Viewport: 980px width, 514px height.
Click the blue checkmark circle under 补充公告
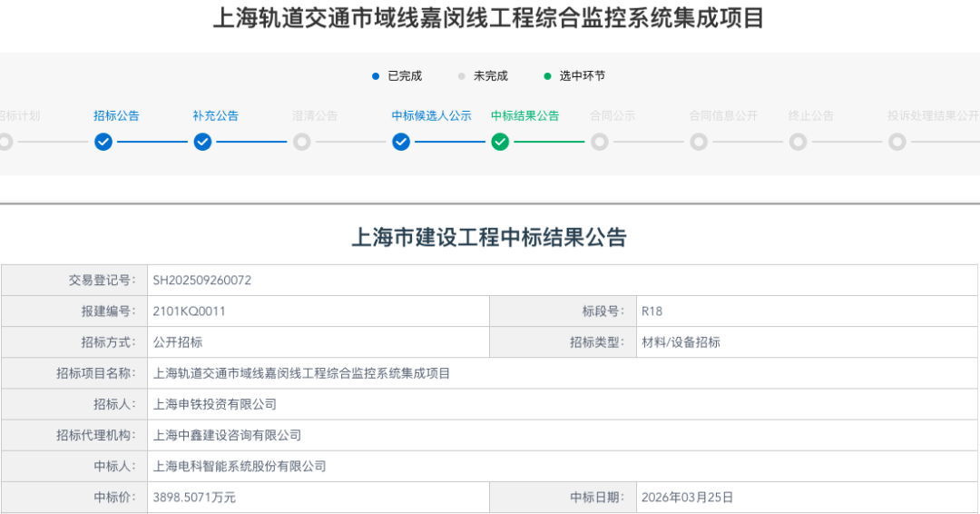202,142
